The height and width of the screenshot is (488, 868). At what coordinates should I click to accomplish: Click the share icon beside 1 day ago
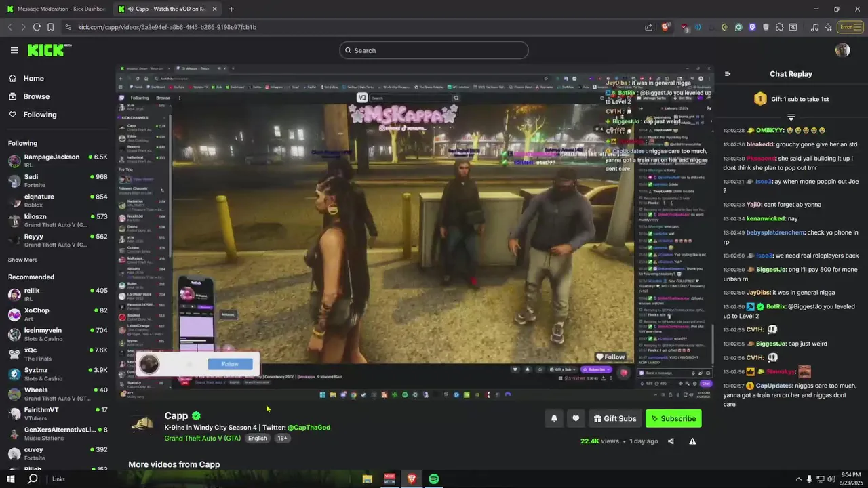click(x=671, y=441)
